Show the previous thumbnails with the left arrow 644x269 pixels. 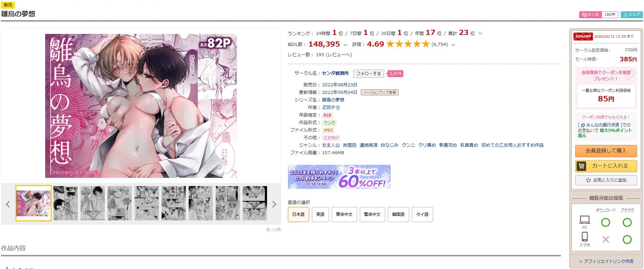pos(8,204)
